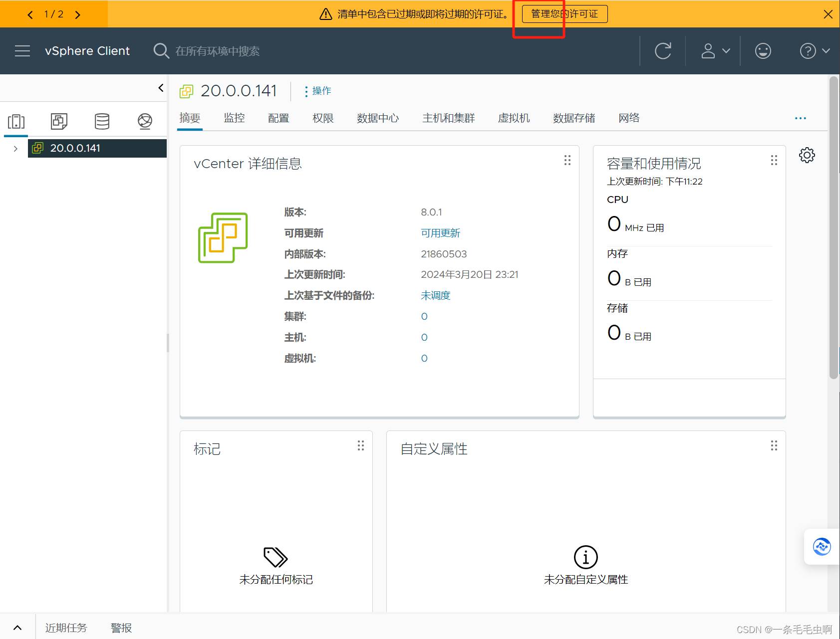
Task: Open the user account dropdown
Action: (x=715, y=51)
